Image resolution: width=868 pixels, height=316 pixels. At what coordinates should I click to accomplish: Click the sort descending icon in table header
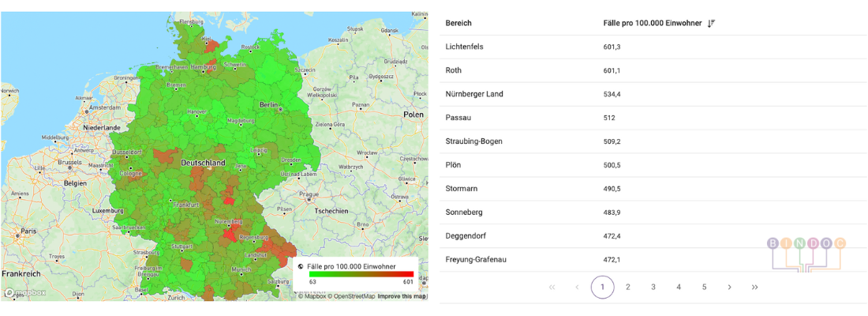[711, 24]
